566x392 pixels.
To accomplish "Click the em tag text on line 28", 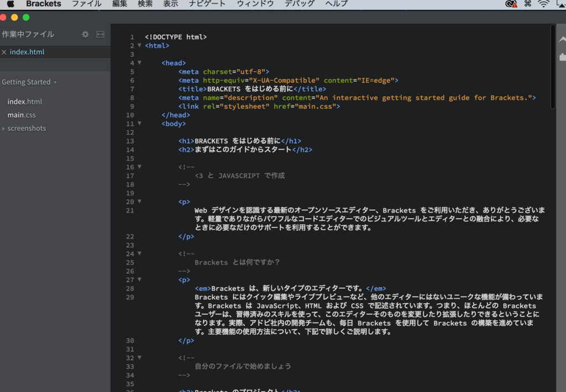I will (x=291, y=289).
